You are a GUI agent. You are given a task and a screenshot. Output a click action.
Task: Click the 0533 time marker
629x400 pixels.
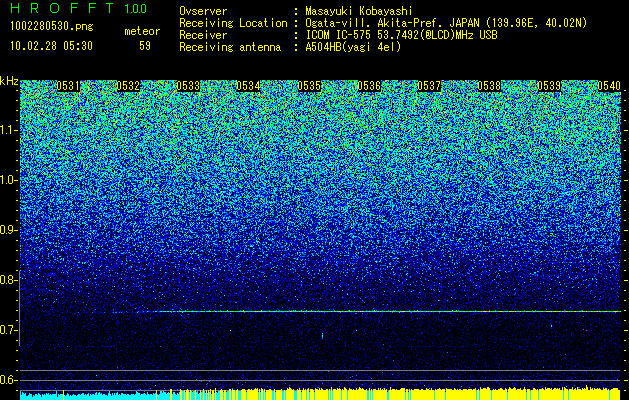(x=188, y=86)
